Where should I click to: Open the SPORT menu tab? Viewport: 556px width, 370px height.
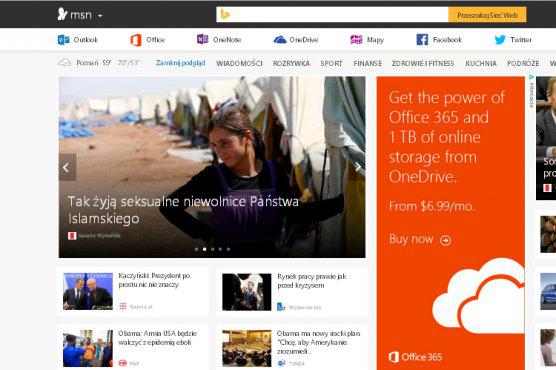point(332,63)
